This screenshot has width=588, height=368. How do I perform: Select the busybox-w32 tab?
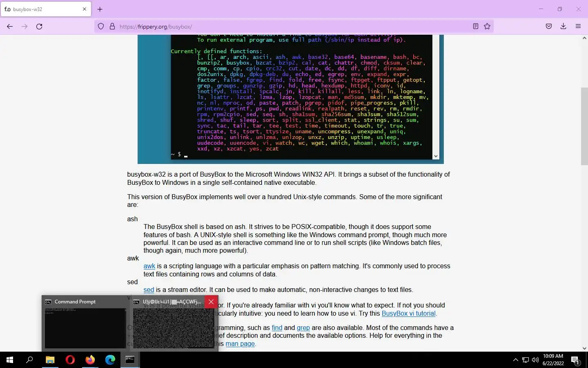coord(46,9)
